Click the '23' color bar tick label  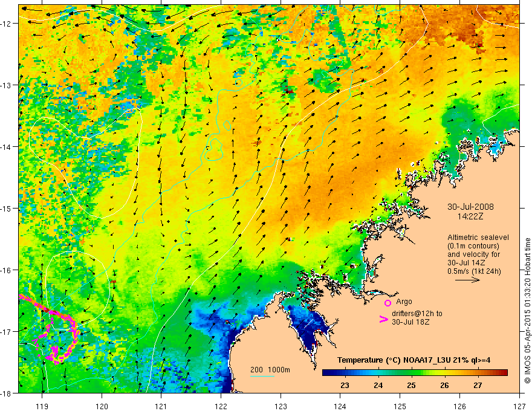(345, 385)
